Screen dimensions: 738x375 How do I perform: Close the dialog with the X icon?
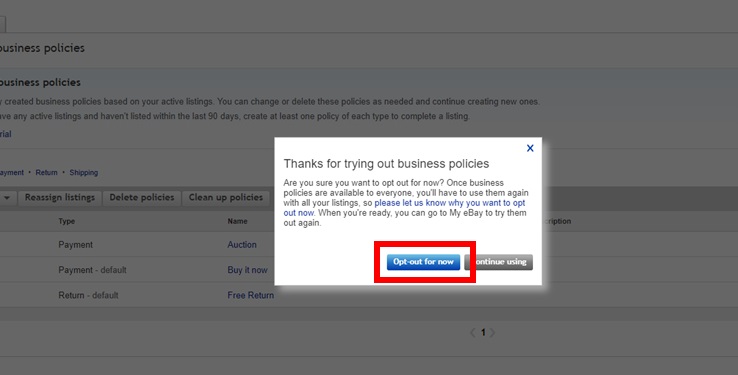click(x=530, y=148)
